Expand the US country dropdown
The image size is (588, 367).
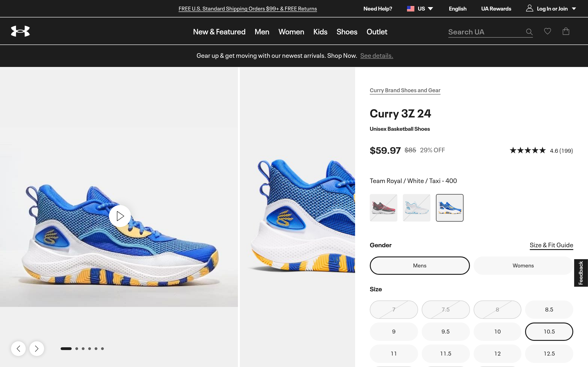[x=430, y=9]
